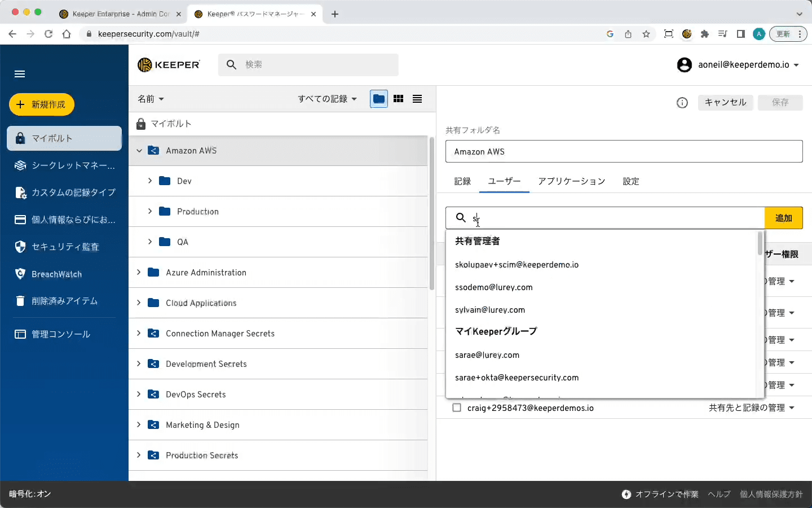
Task: Collapse the Amazon AWS folder
Action: pos(139,151)
